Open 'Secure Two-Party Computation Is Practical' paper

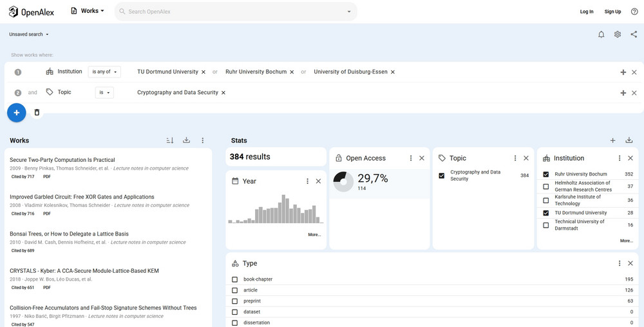tap(62, 159)
